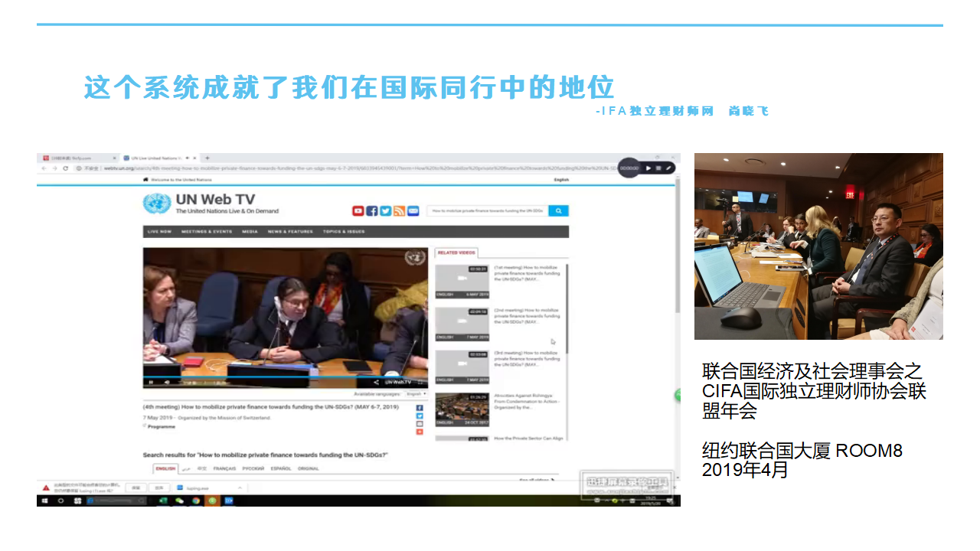This screenshot has width=980, height=551.
Task: Pause the video in the player
Action: coord(151,382)
